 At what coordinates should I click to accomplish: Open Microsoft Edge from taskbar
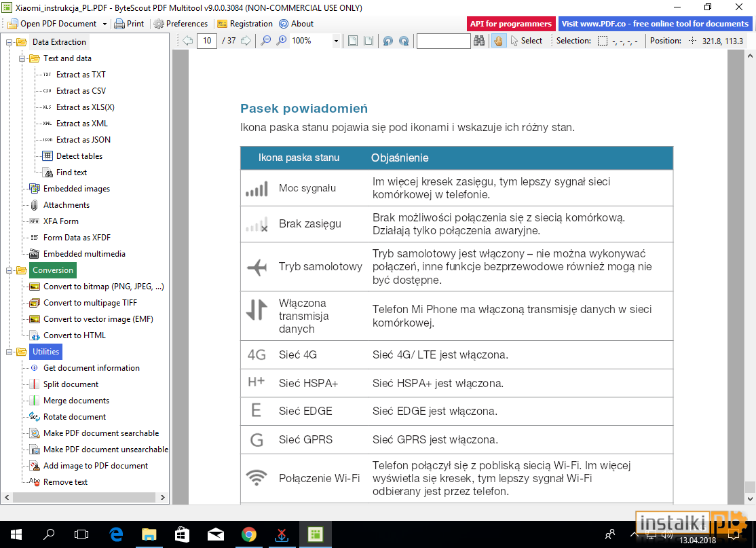(x=116, y=534)
